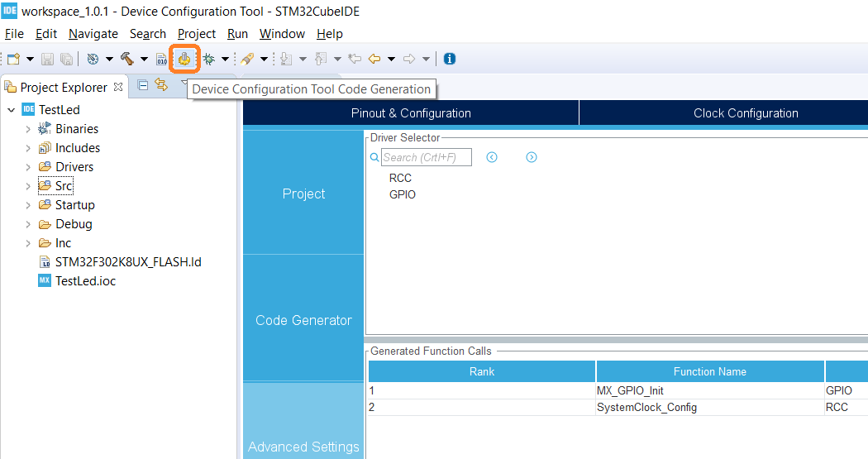Open the Back history dropdown arrow
The image size is (868, 459).
[391, 59]
